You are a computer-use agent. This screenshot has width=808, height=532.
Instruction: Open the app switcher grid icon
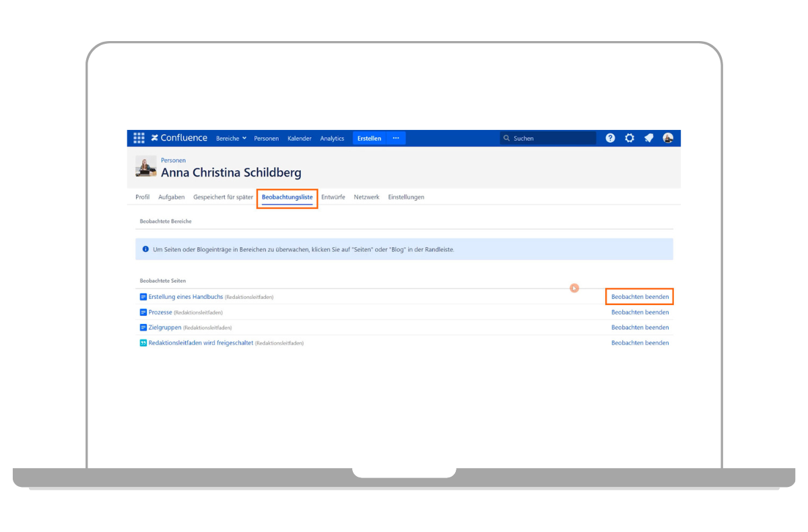point(139,138)
